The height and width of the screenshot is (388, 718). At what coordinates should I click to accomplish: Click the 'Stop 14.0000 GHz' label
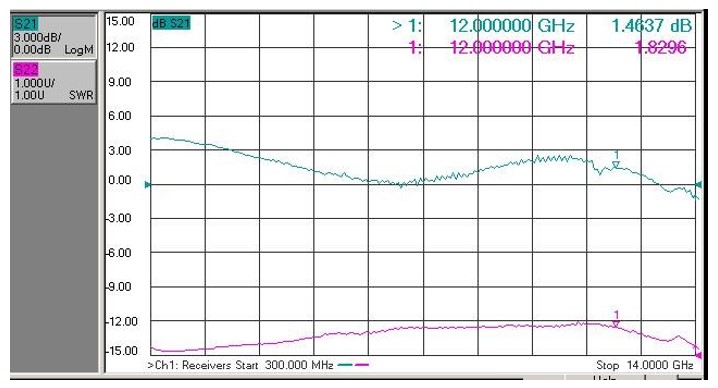645,365
